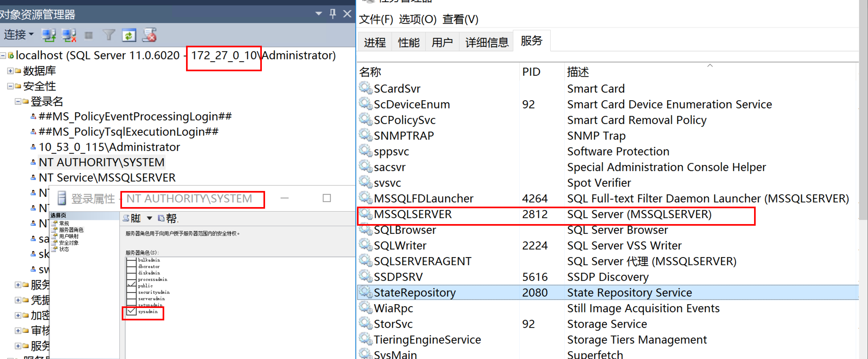This screenshot has width=868, height=359.
Task: Open the 用户映射 page in login properties
Action: coord(68,236)
